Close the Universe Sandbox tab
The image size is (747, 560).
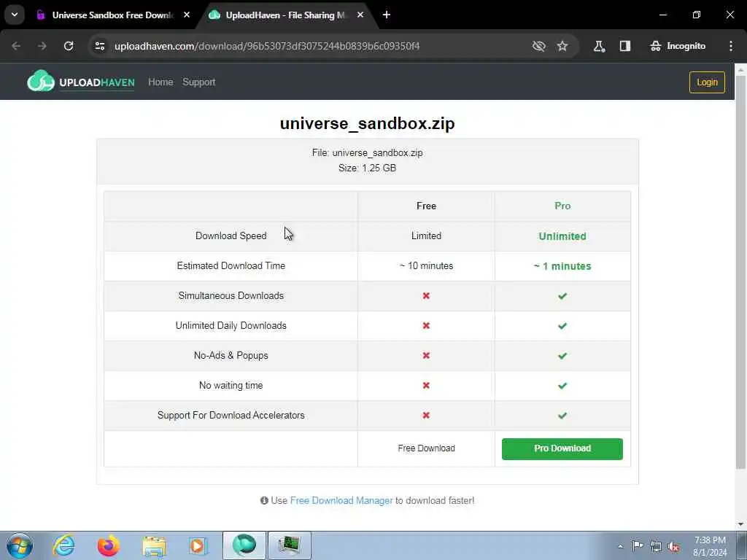(x=187, y=15)
